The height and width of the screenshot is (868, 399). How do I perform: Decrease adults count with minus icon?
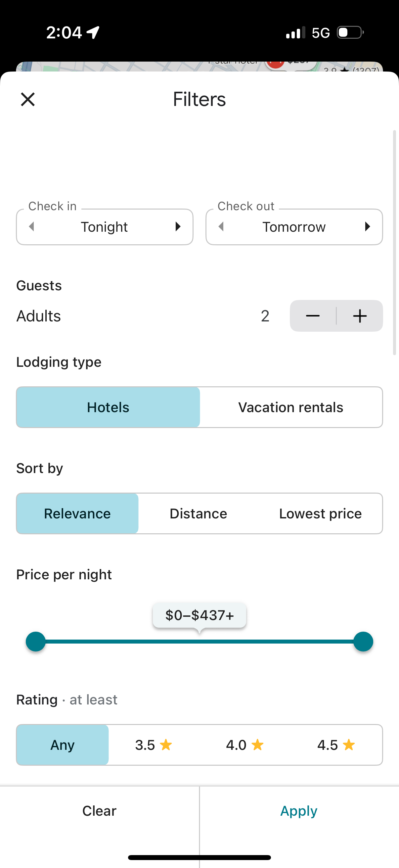pos(312,316)
